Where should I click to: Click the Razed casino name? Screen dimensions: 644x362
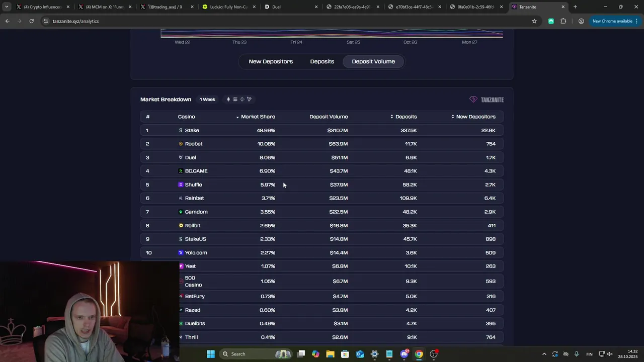pyautogui.click(x=193, y=310)
